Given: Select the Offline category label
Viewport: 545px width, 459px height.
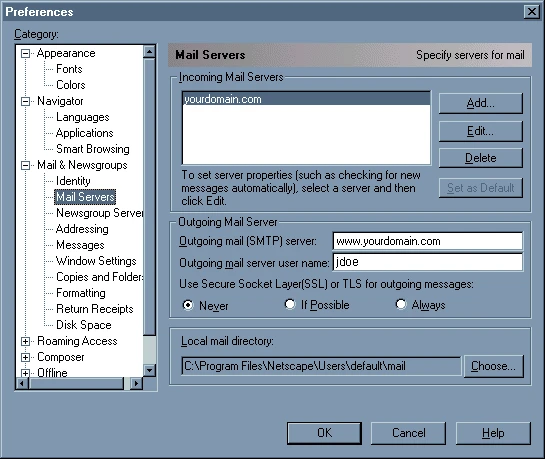Looking at the screenshot, I should [x=52, y=373].
